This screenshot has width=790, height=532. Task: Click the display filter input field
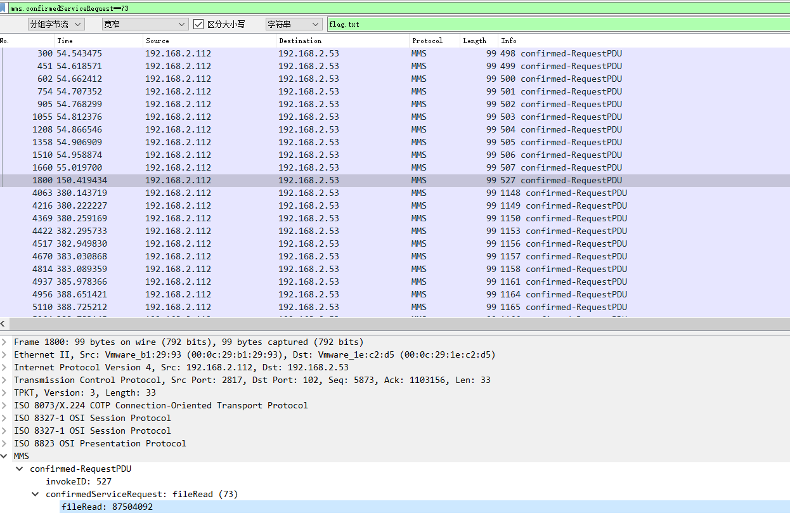(398, 8)
